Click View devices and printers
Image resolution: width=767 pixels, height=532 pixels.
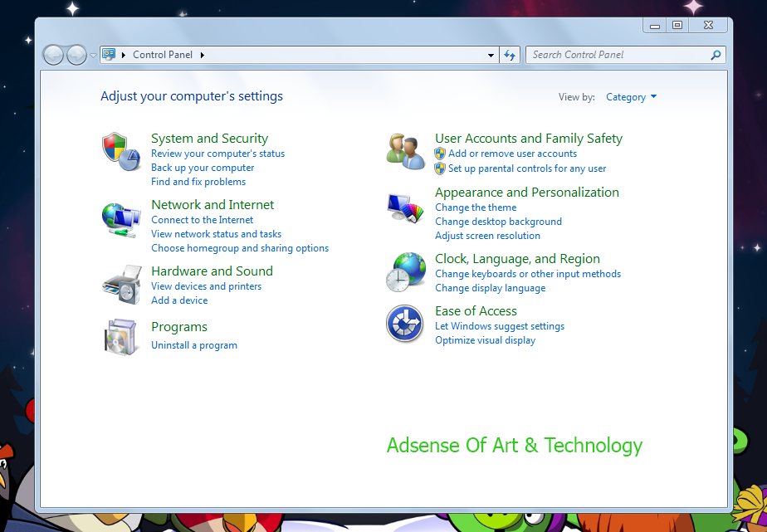tap(206, 286)
